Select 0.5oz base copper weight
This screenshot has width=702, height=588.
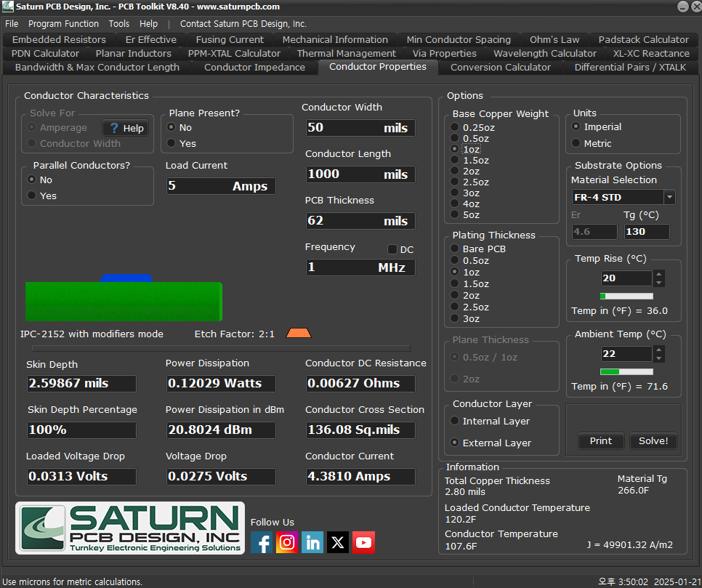(469, 138)
